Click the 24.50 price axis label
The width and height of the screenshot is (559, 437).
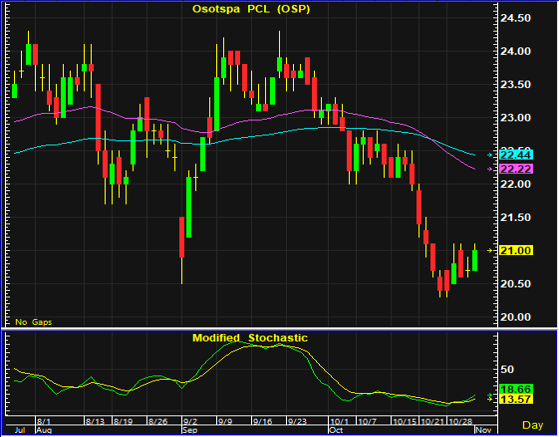pos(516,18)
